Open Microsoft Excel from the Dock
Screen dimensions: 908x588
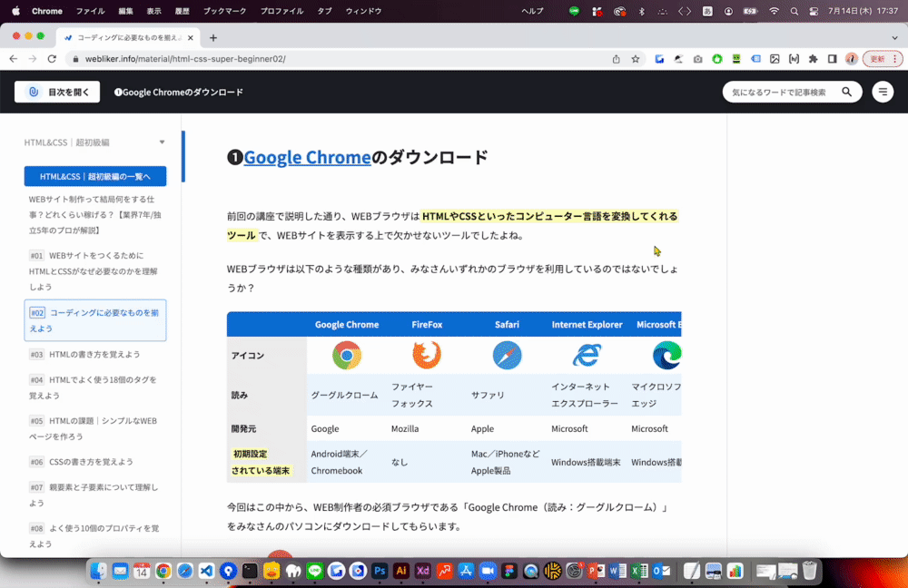point(639,572)
